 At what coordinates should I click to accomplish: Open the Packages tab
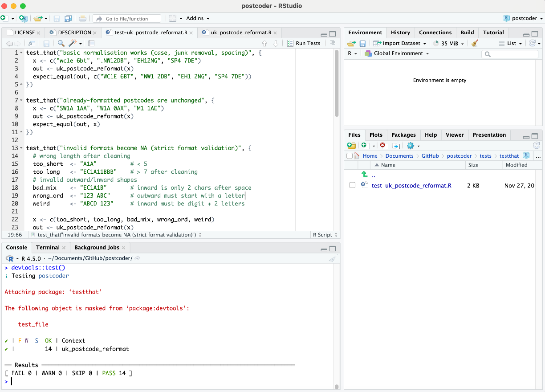[x=403, y=135]
